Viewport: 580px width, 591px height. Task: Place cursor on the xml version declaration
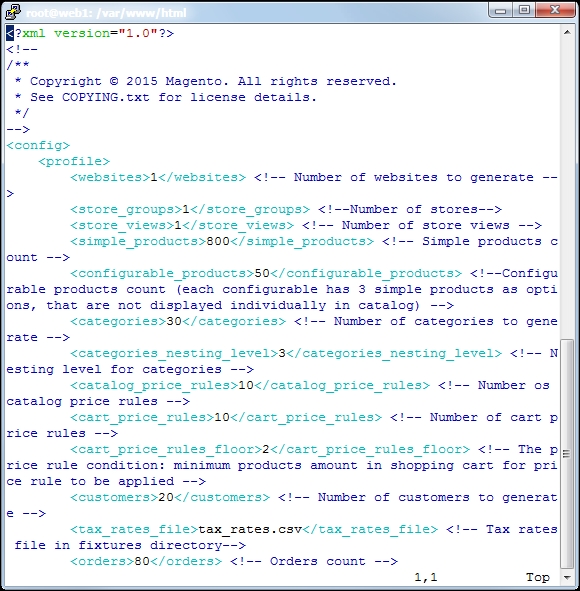pyautogui.click(x=90, y=34)
